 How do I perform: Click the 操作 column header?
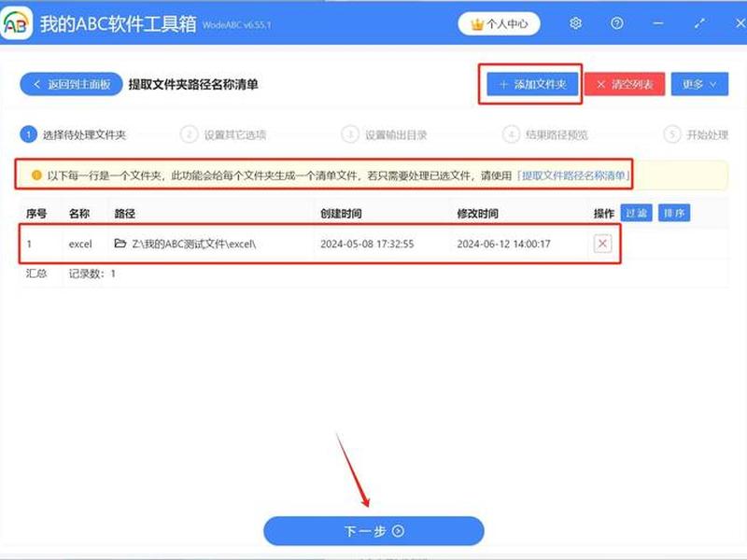pos(603,214)
